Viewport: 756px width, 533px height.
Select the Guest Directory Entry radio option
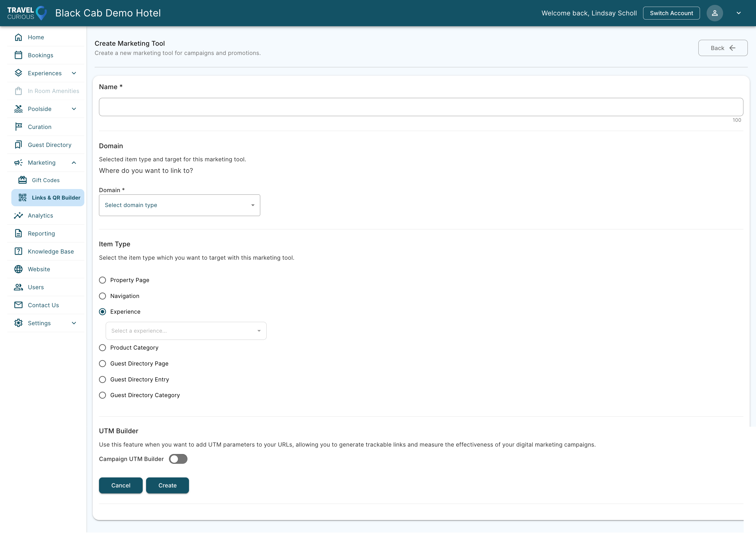102,379
